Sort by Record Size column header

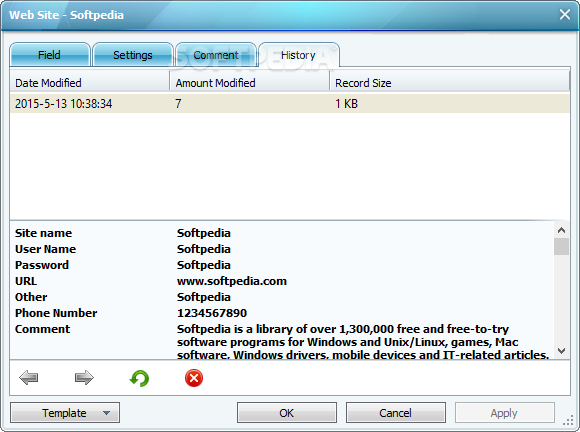[x=449, y=82]
